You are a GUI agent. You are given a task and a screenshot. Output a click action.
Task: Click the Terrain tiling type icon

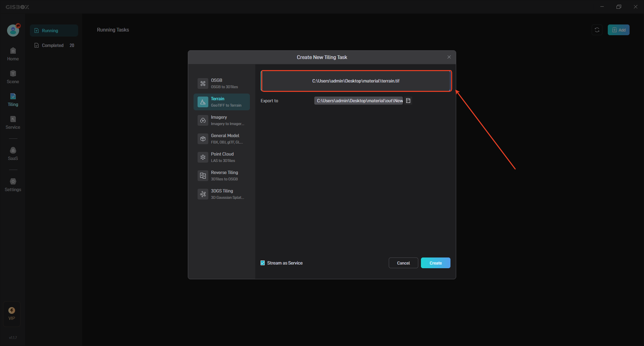(203, 102)
